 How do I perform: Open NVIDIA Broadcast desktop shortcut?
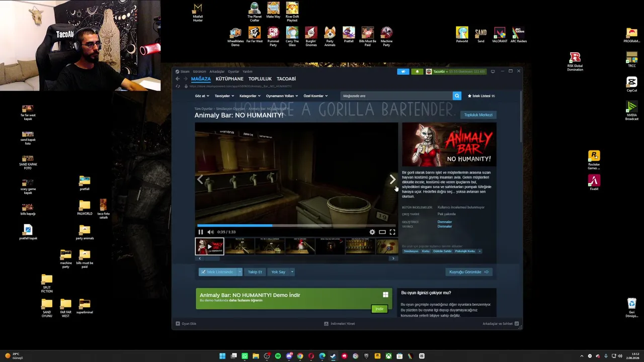(632, 111)
